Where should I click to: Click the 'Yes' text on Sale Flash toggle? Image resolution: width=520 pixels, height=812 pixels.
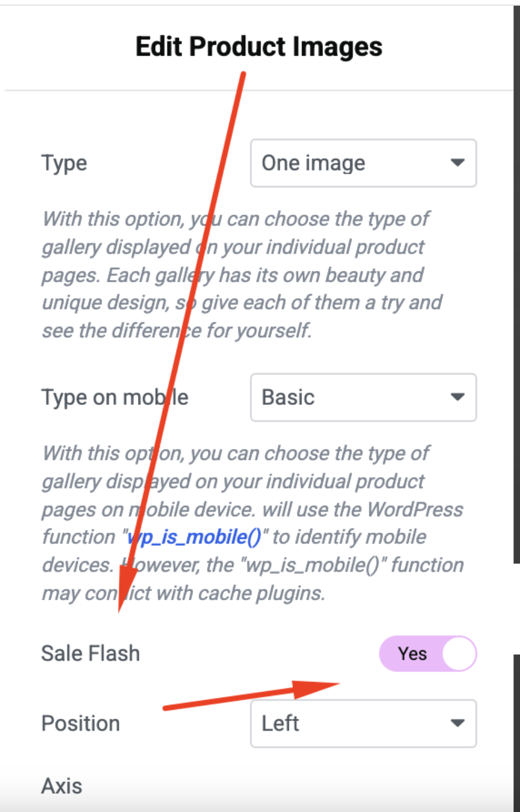(412, 654)
